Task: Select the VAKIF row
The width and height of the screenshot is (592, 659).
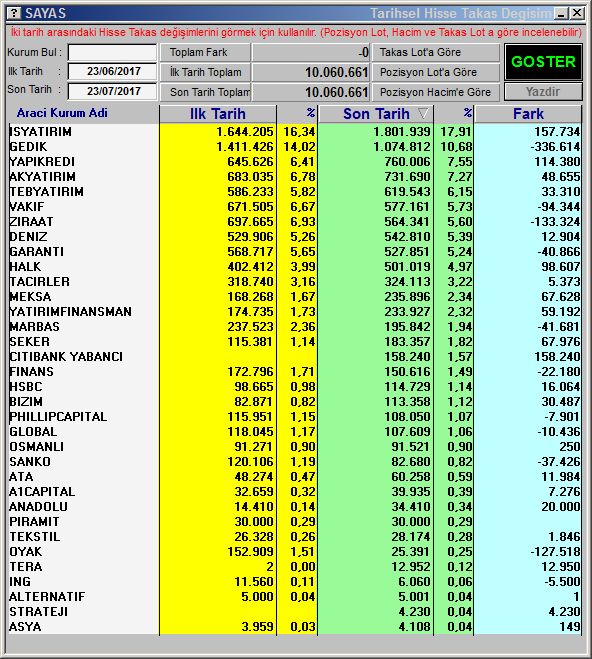Action: [295, 206]
